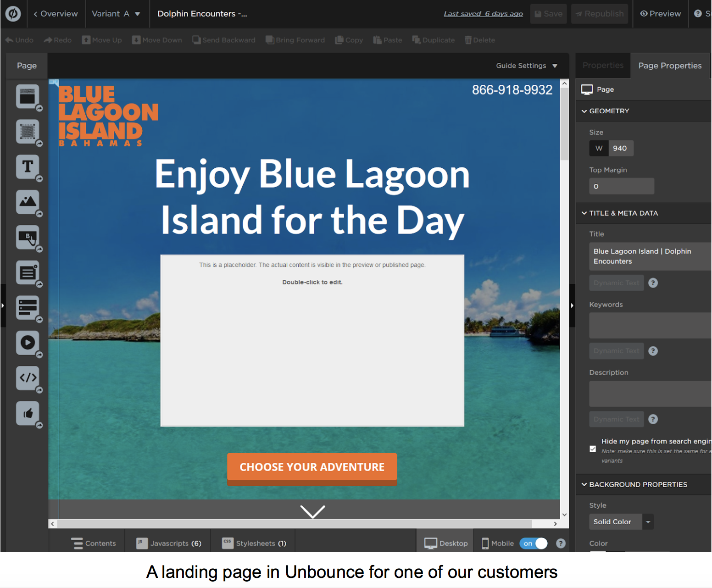The width and height of the screenshot is (712, 588).
Task: Click the Republish button
Action: pyautogui.click(x=599, y=14)
